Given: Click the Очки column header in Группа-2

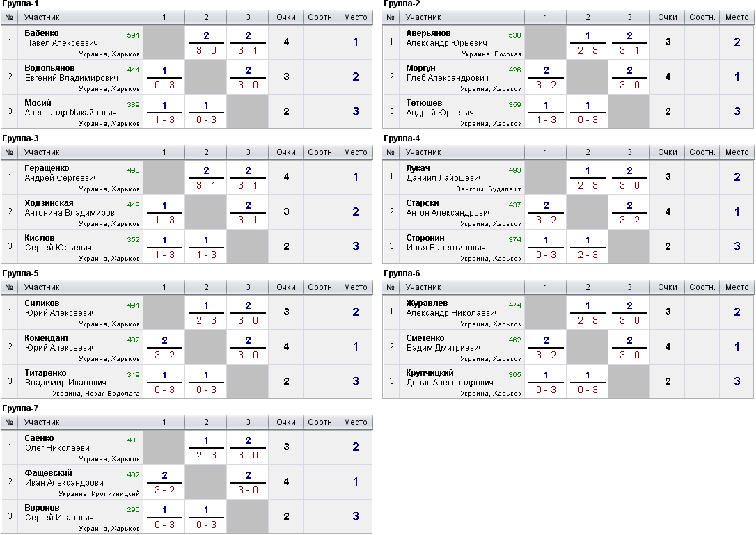Looking at the screenshot, I should coord(668,17).
